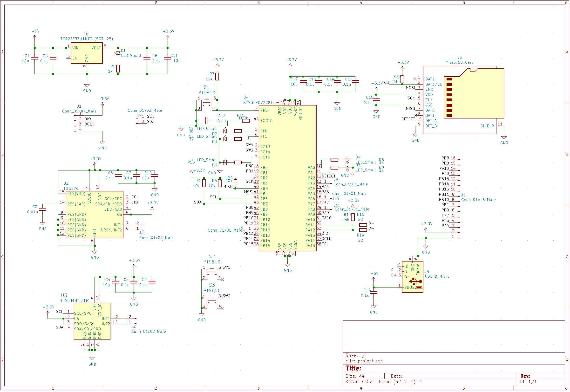The height and width of the screenshot is (392, 570).
Task: Select the Conn_01x04_Male J1 label text
Action: 79,111
